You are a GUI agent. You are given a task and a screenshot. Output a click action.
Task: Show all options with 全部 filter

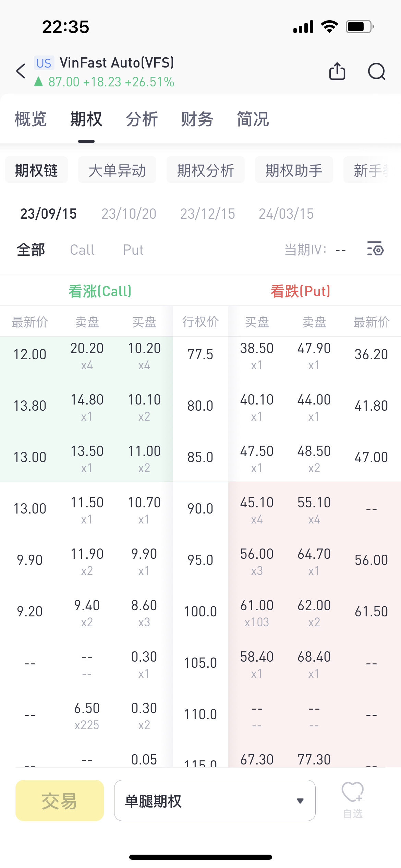(31, 250)
